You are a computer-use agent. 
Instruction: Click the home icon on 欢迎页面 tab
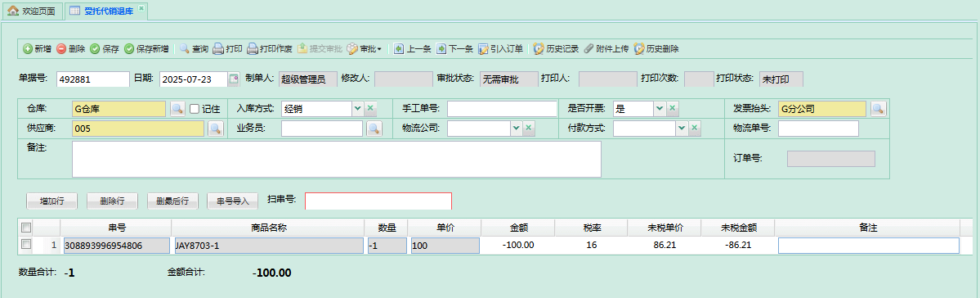(12, 11)
